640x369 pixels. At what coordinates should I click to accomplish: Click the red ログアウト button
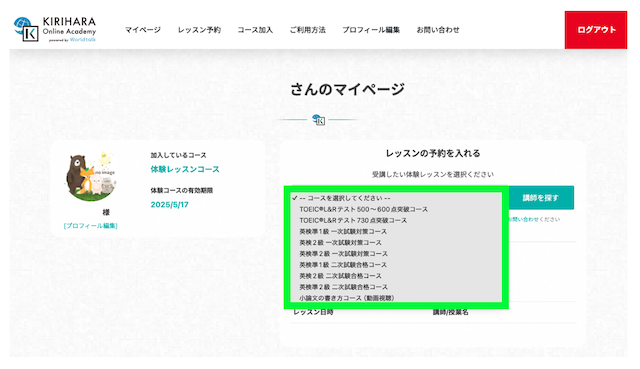(x=596, y=30)
